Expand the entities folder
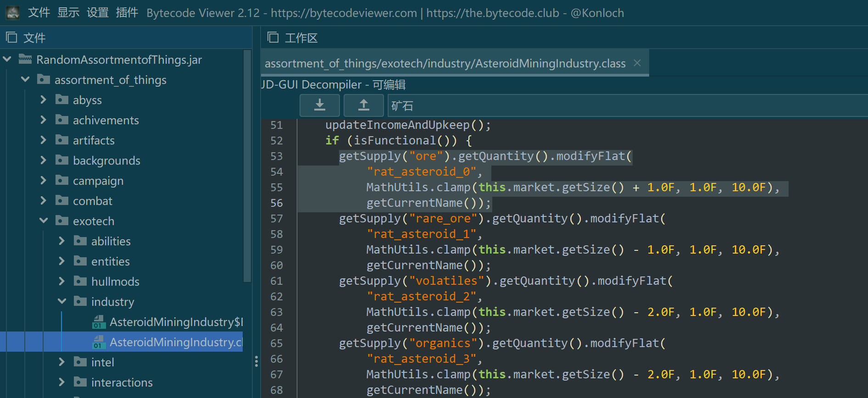 point(62,261)
